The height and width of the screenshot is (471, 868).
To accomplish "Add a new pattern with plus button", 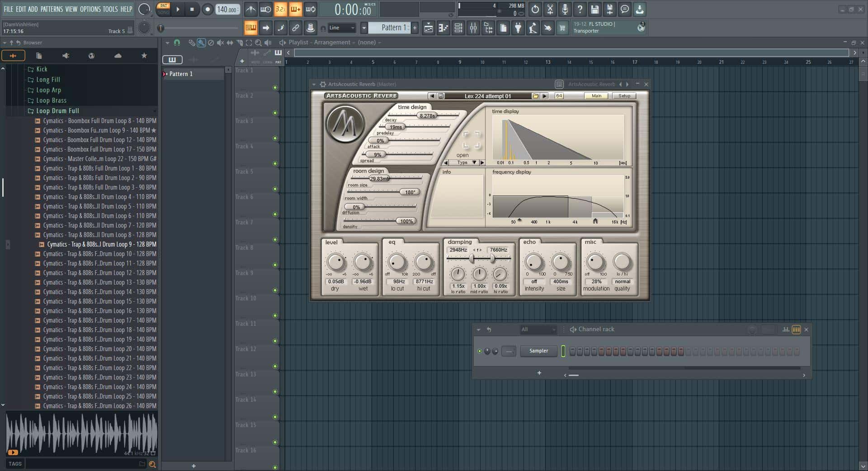I will (x=415, y=28).
